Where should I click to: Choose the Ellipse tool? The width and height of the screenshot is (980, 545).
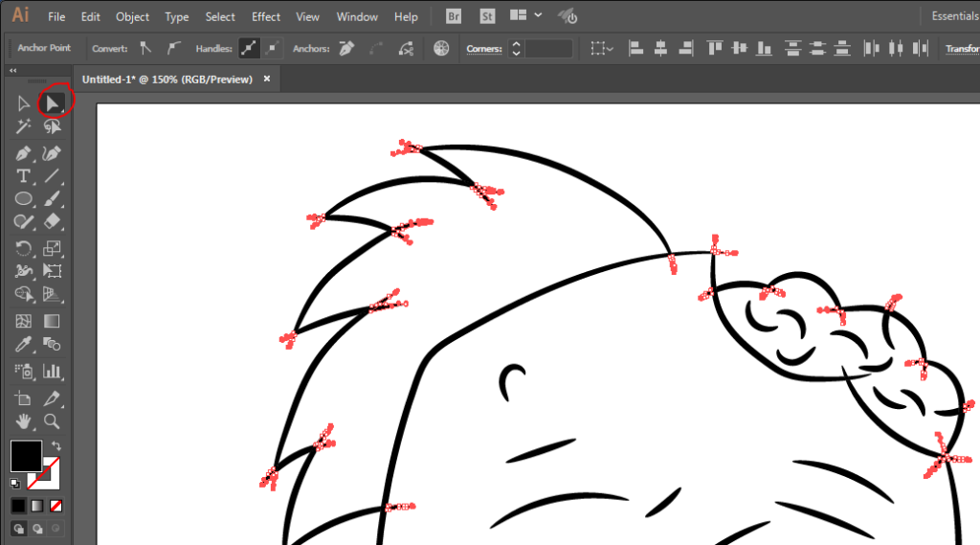coord(24,199)
